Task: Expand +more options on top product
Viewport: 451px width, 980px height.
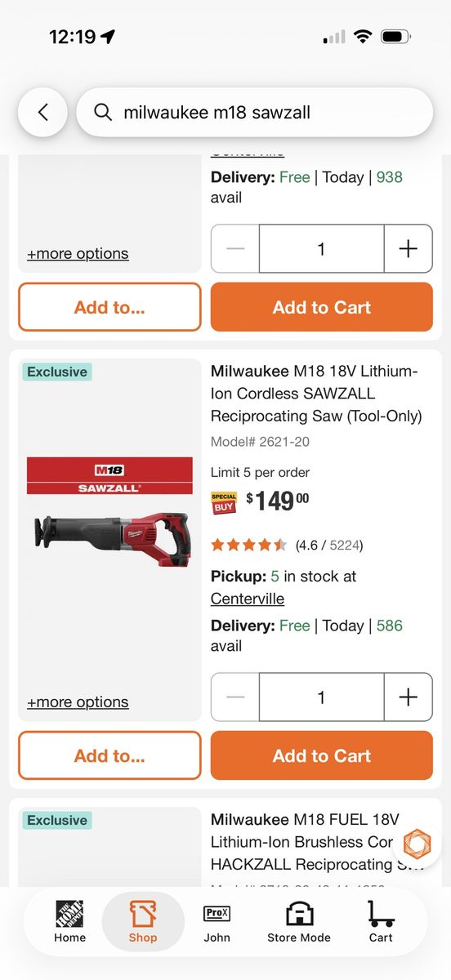Action: [78, 254]
